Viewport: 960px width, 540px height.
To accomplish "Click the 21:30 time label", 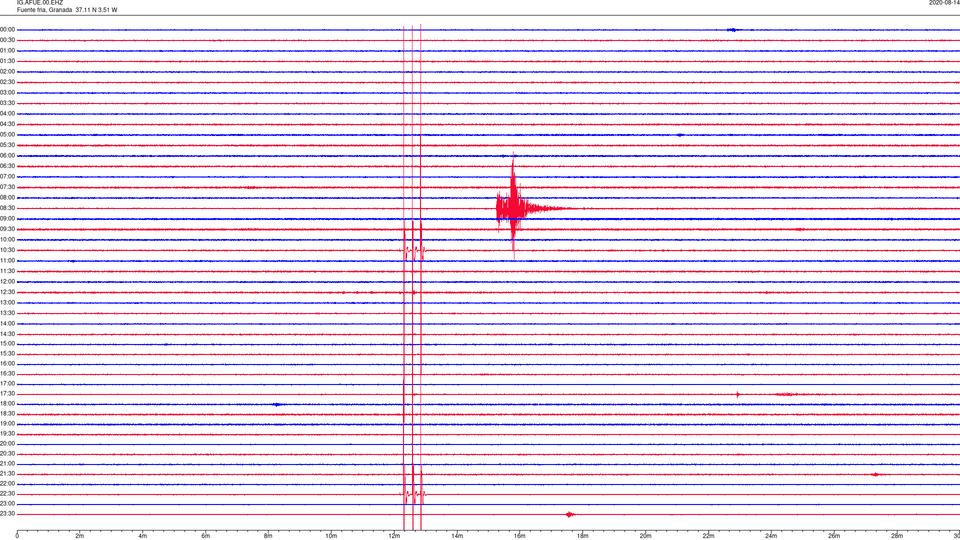I will [x=7, y=474].
